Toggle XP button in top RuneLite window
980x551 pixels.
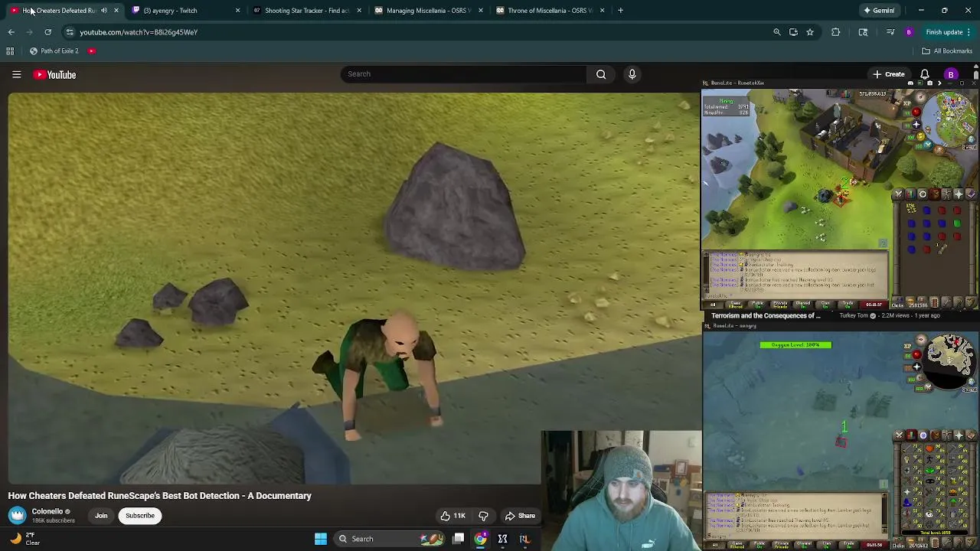click(x=907, y=103)
